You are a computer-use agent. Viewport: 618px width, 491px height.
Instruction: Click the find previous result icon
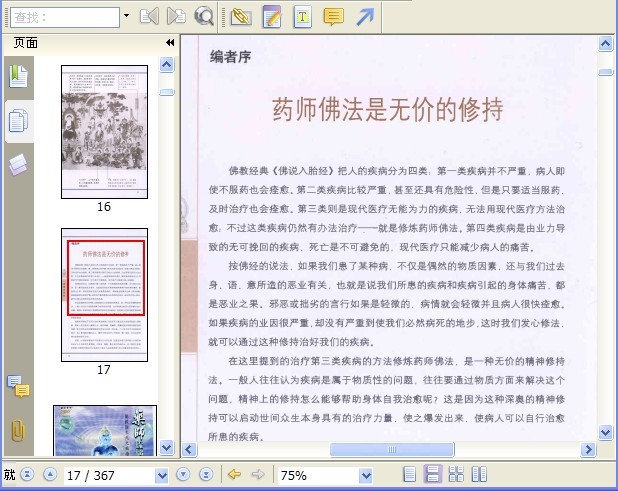click(x=149, y=17)
